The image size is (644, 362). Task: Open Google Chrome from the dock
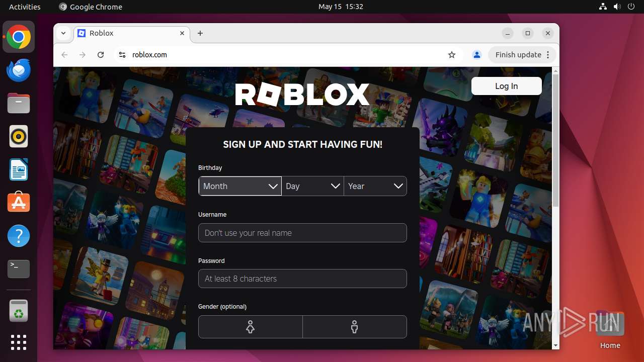[19, 37]
